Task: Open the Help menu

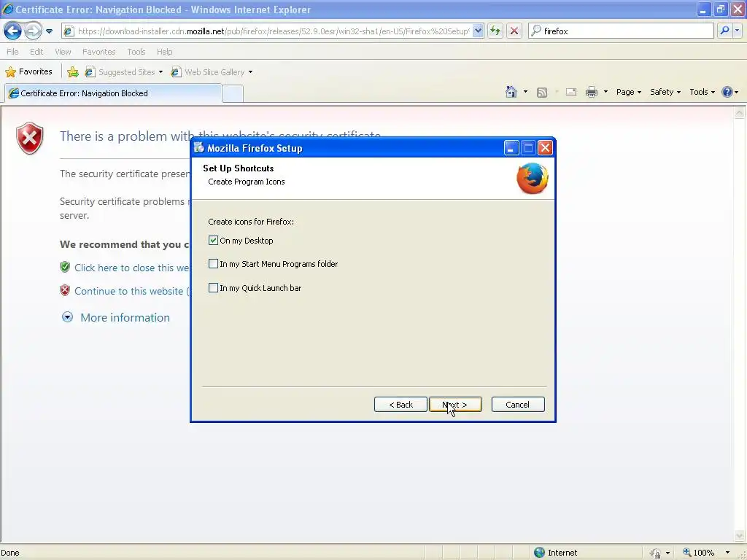Action: (x=164, y=52)
